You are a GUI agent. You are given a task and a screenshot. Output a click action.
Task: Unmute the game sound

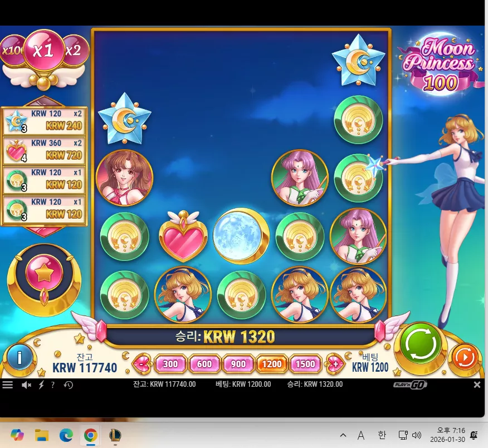26,385
